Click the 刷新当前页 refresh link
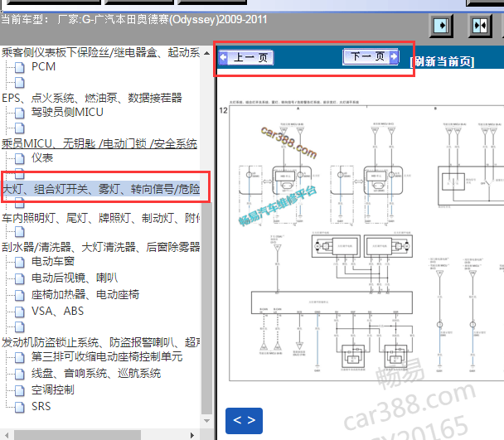Screen dimensions: 504x440 (x=443, y=61)
